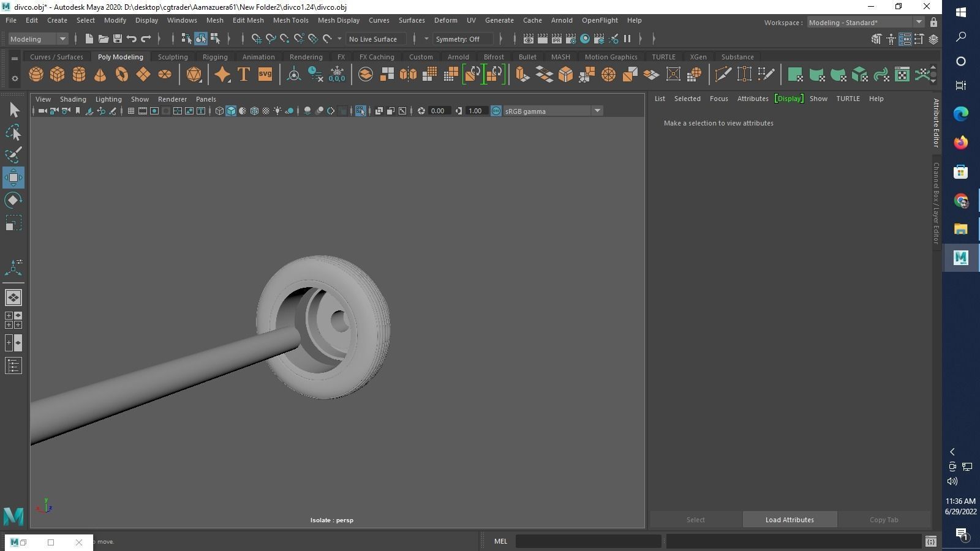Click the Open Scene folder icon
The width and height of the screenshot is (980, 551).
point(104,39)
